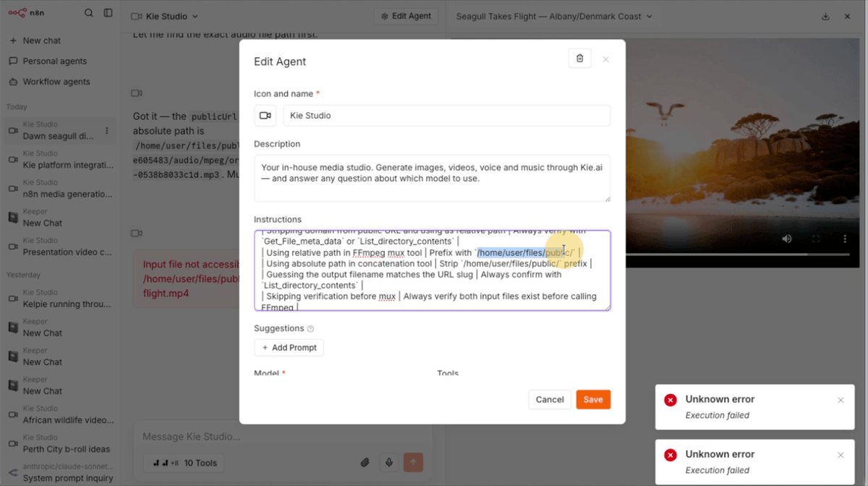
Task: Open the Perth City b-roll ideas chat
Action: tap(58, 443)
